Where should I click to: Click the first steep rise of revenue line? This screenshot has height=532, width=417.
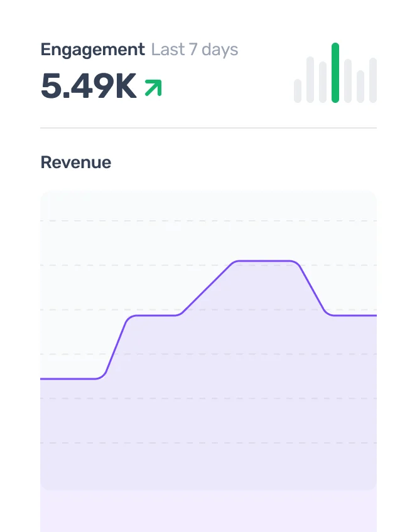click(116, 348)
